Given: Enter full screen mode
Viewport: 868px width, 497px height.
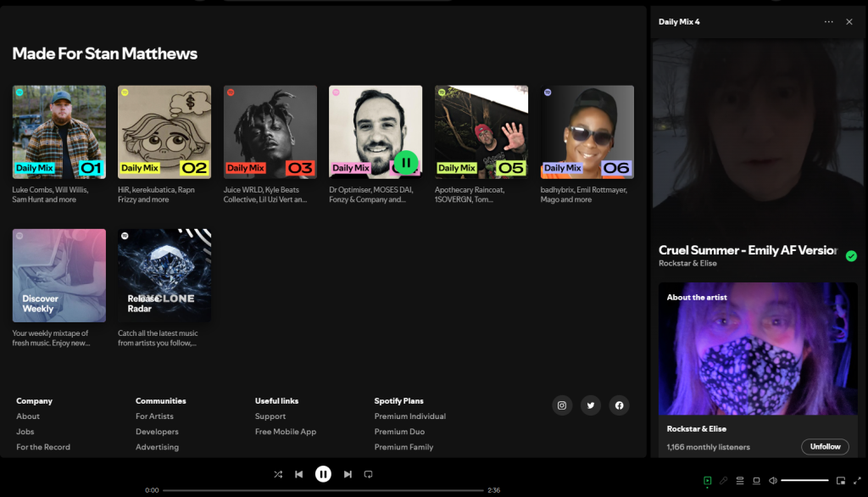Looking at the screenshot, I should [858, 480].
